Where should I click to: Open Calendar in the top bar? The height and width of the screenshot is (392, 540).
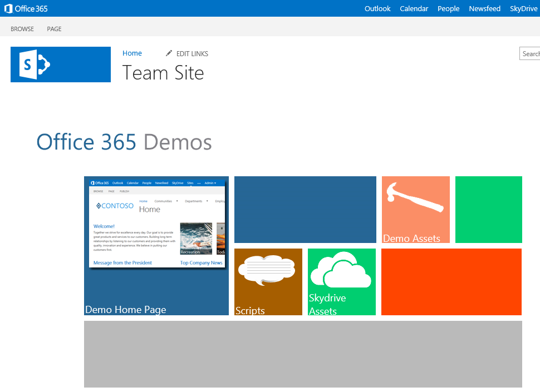[x=414, y=8]
